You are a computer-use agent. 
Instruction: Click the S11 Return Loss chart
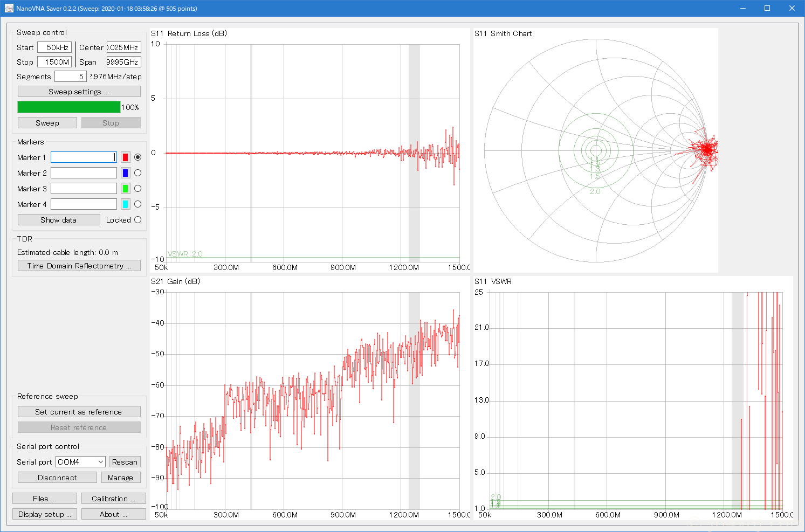point(310,150)
